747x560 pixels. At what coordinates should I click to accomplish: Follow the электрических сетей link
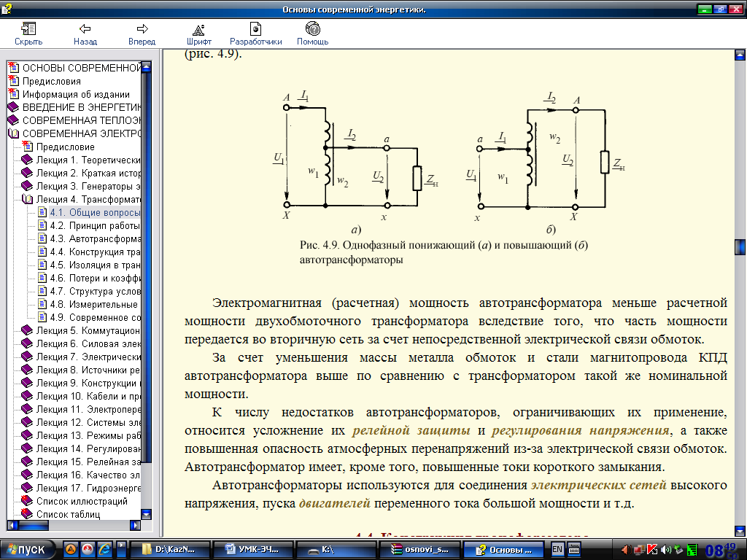click(x=598, y=485)
